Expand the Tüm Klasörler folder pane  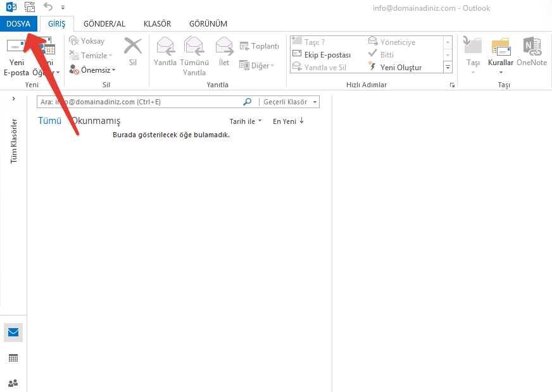point(13,99)
